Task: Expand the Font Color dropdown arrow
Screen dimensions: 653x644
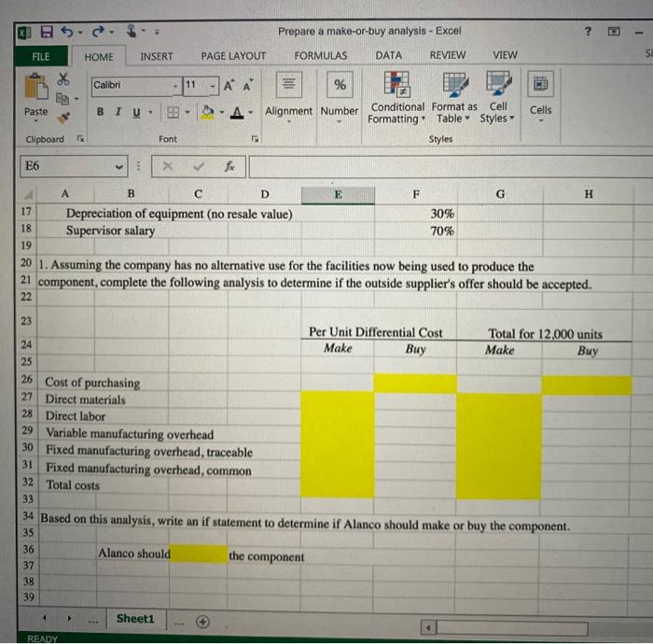Action: point(251,113)
